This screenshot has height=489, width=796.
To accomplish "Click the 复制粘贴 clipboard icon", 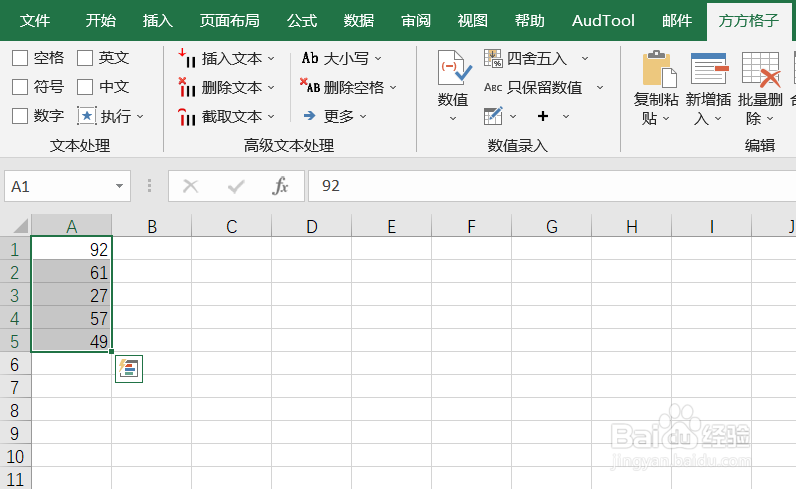I will click(x=659, y=69).
